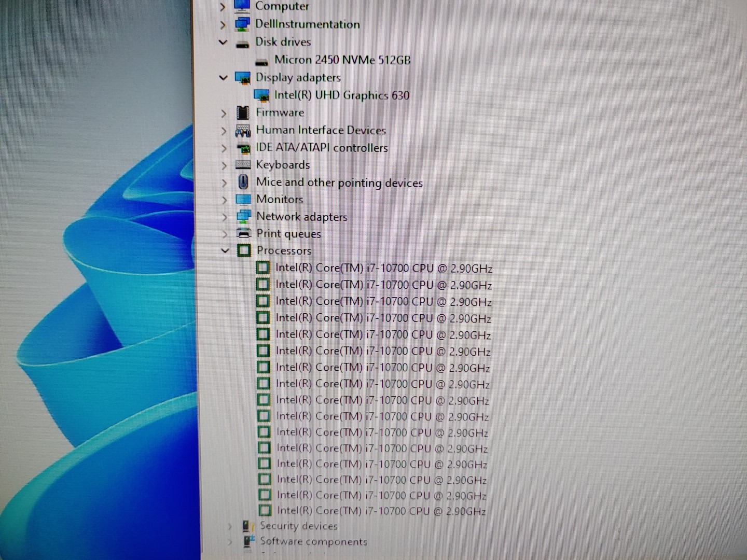The width and height of the screenshot is (747, 560).
Task: Click the Intel UHD Graphics 630 icon
Action: pyautogui.click(x=261, y=95)
